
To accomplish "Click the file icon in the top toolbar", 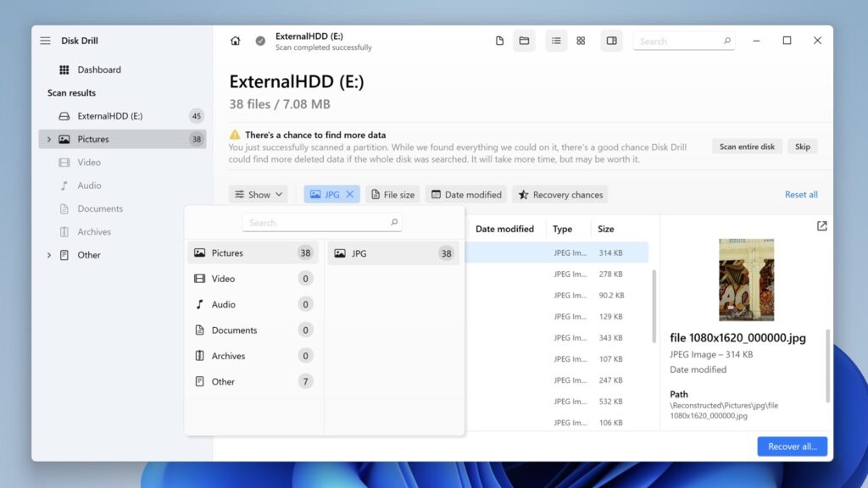I will (499, 40).
